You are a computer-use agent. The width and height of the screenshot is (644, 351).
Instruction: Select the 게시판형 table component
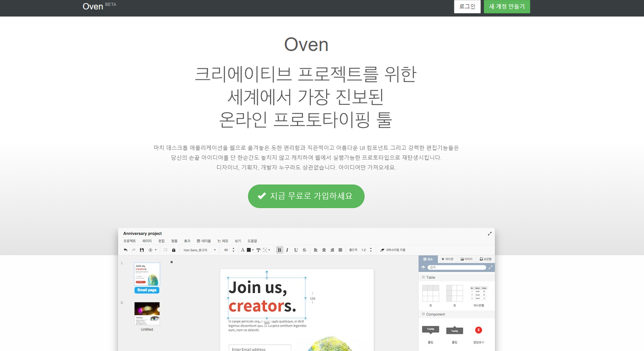478,293
